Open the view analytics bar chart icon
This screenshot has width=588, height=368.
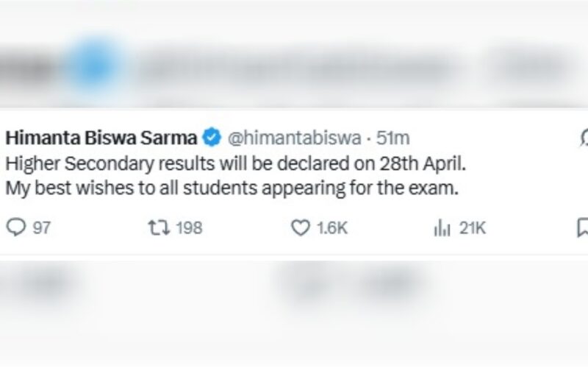(442, 229)
